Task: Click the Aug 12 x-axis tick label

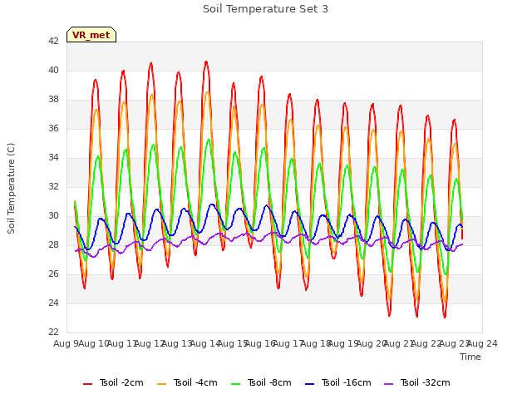Action: [150, 343]
